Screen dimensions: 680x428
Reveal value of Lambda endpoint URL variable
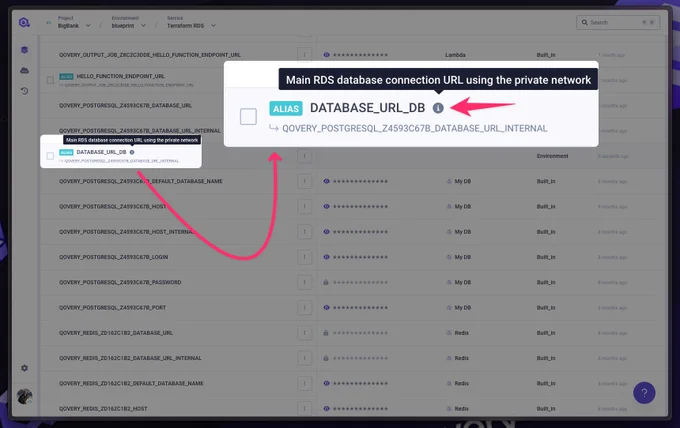(327, 55)
